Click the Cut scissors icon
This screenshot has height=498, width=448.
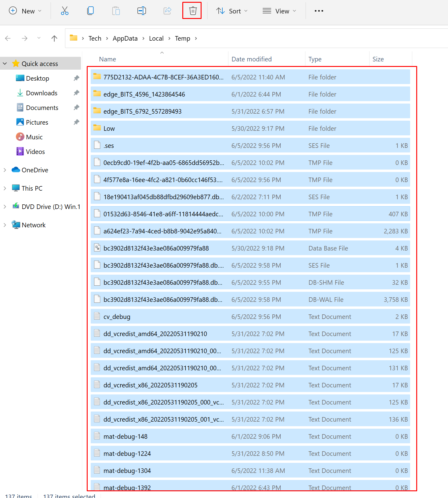click(x=65, y=11)
